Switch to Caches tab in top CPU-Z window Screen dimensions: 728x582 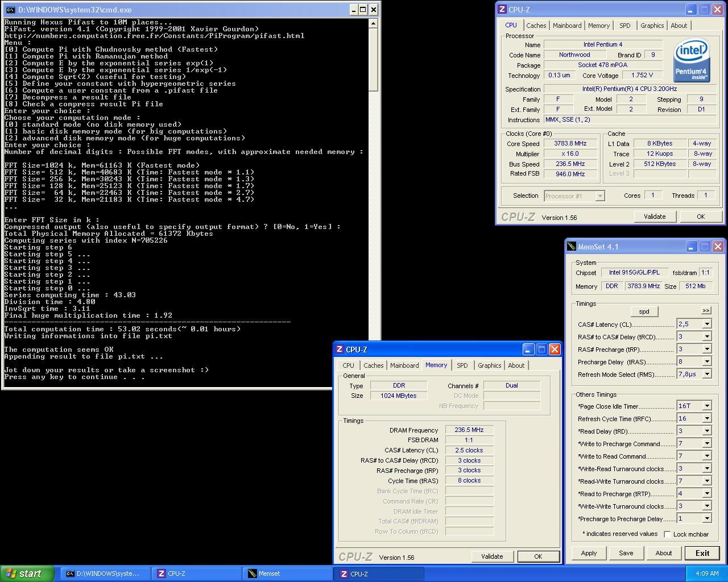(x=536, y=26)
